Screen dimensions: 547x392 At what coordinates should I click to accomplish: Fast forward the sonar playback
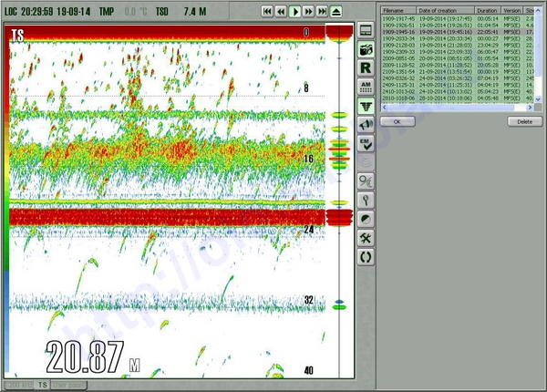(310, 11)
